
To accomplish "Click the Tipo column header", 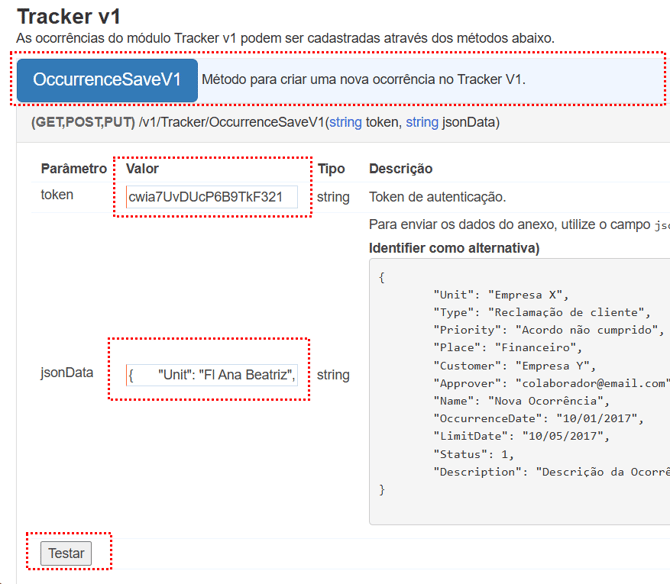I will [331, 169].
